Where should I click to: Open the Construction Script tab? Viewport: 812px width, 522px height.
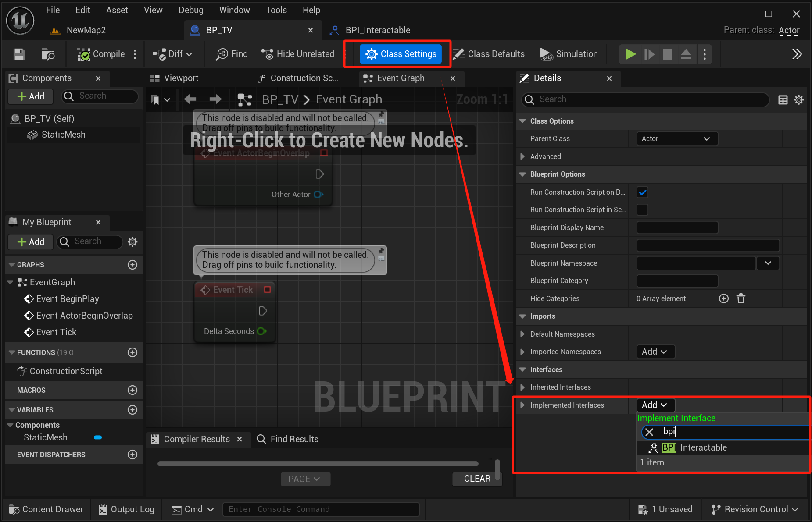tap(298, 78)
